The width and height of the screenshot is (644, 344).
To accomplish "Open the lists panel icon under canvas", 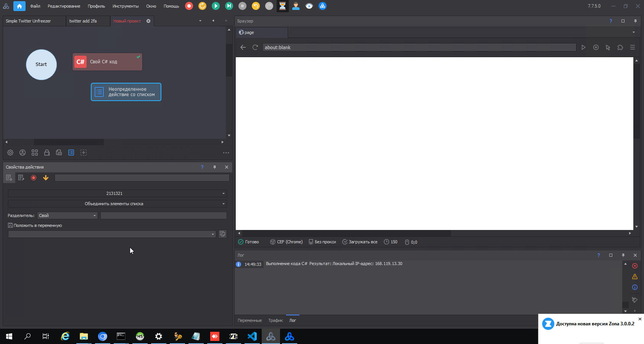I will coord(71,153).
